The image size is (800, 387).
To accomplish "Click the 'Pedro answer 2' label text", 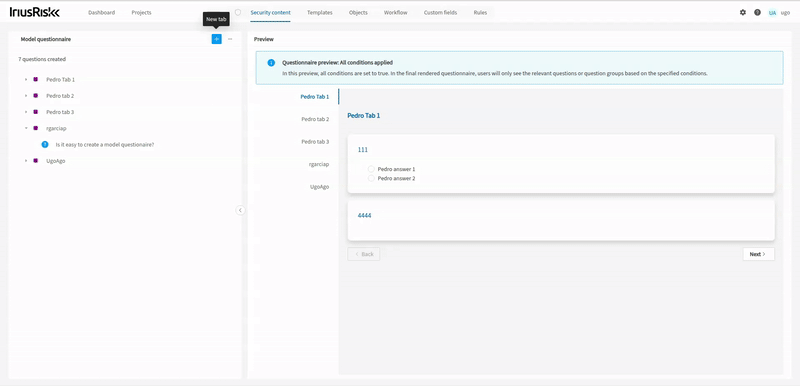I will [x=396, y=178].
